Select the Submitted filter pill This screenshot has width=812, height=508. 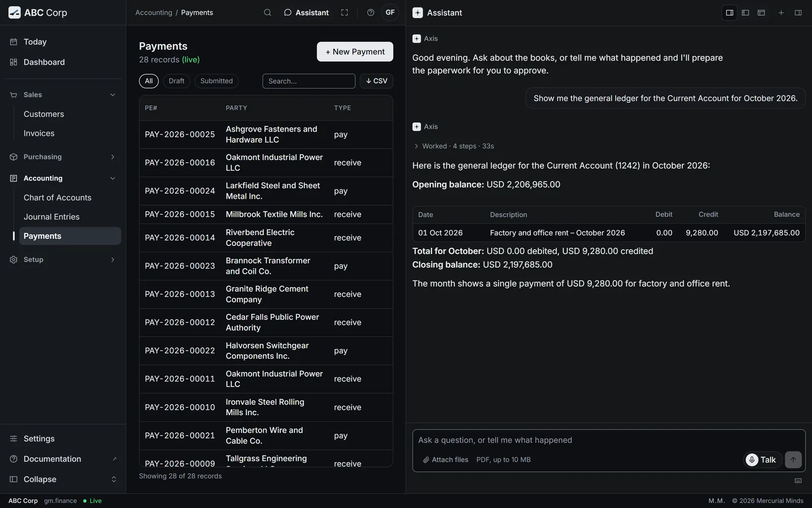pyautogui.click(x=217, y=81)
